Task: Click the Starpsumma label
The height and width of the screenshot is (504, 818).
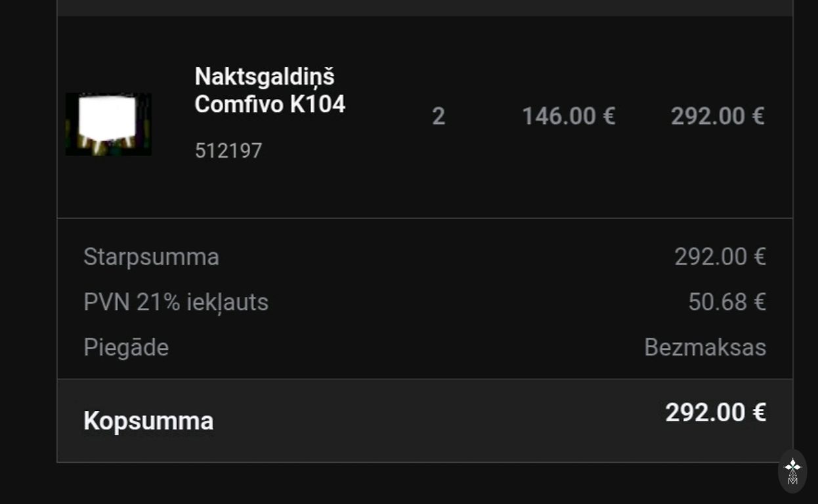Action: [151, 257]
